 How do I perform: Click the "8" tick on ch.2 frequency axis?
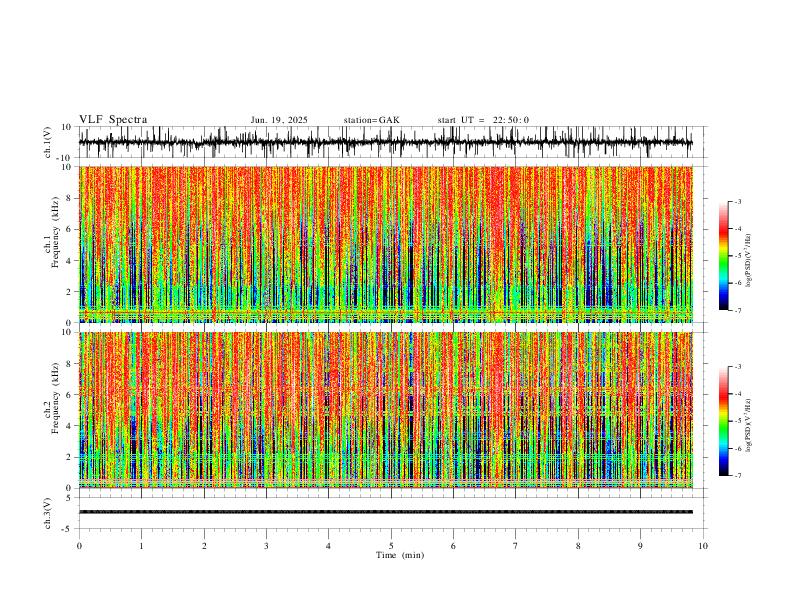[70, 364]
